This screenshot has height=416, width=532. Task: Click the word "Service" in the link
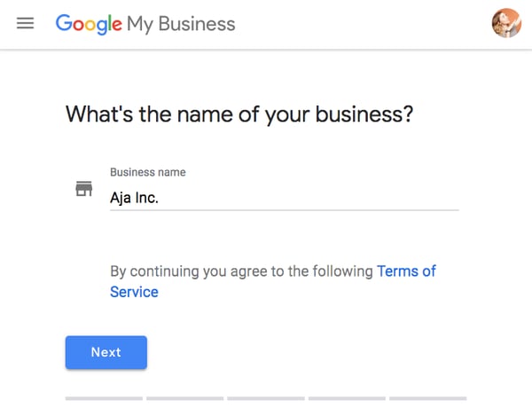(x=134, y=292)
